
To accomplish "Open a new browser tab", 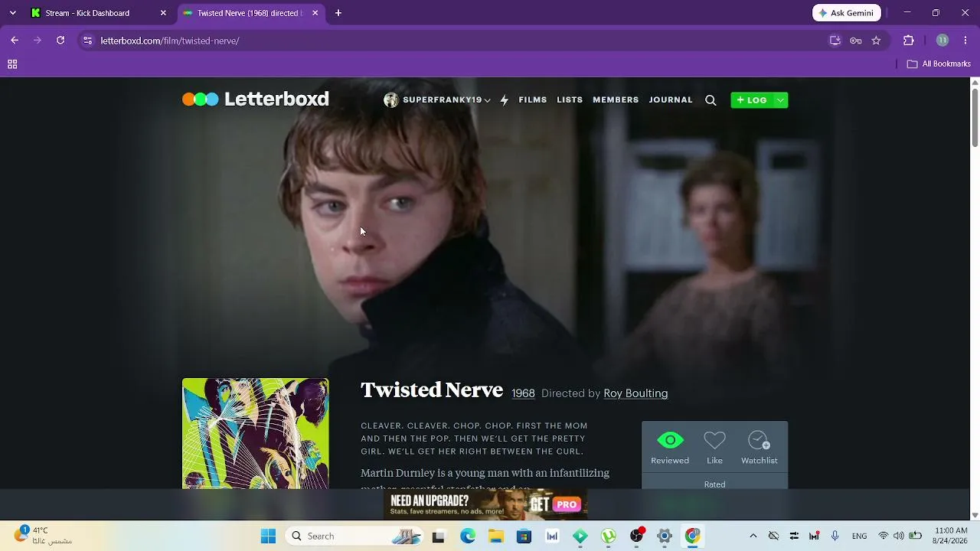I will coord(338,13).
